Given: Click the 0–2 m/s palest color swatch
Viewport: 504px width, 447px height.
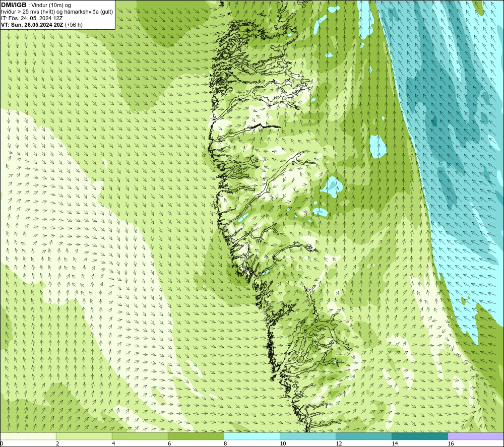Looking at the screenshot, I should point(28,436).
